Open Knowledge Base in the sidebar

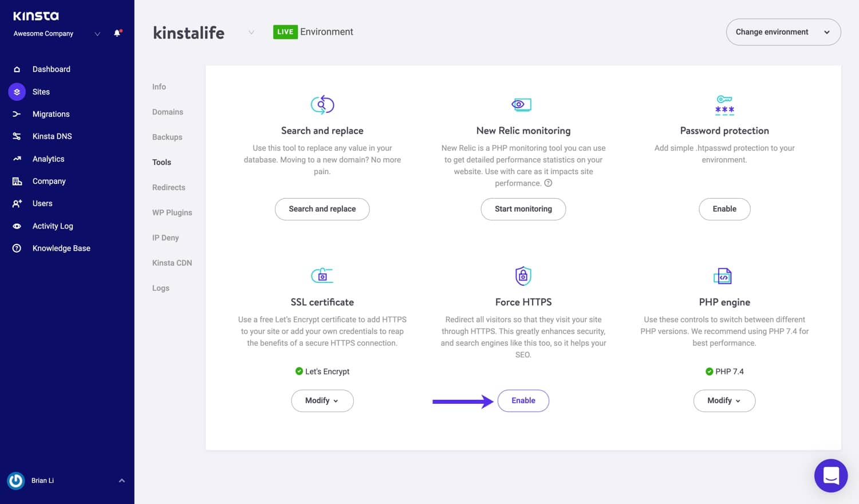coord(61,248)
